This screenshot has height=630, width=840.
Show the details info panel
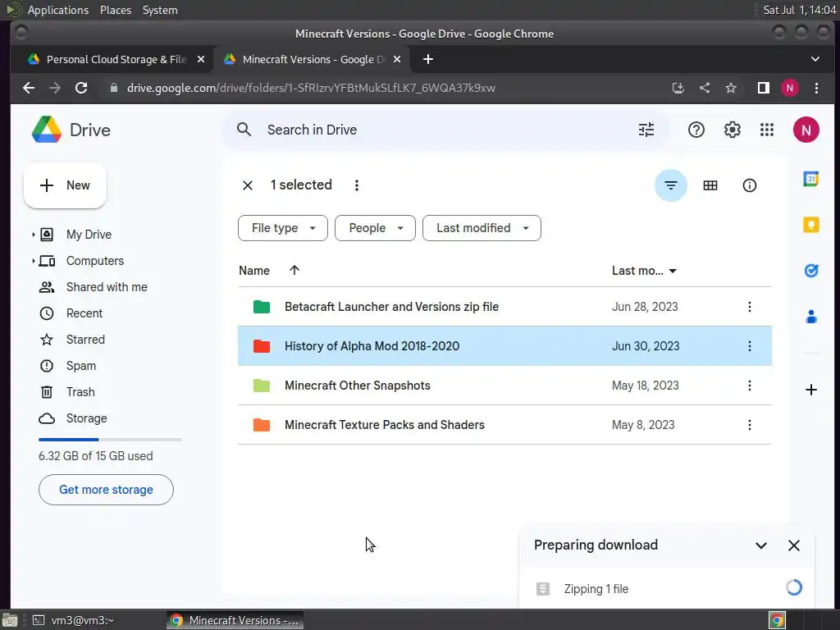(750, 185)
